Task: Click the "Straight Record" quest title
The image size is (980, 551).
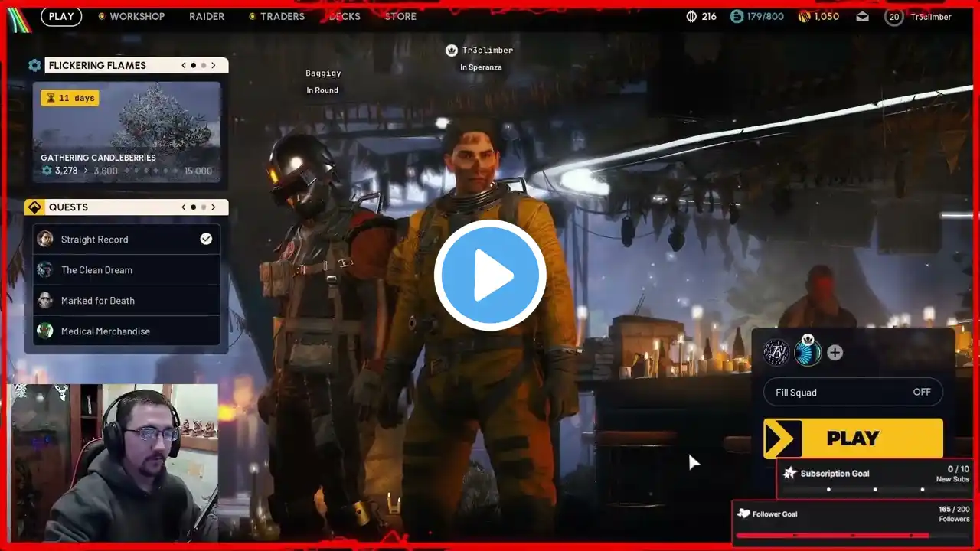Action: (95, 240)
